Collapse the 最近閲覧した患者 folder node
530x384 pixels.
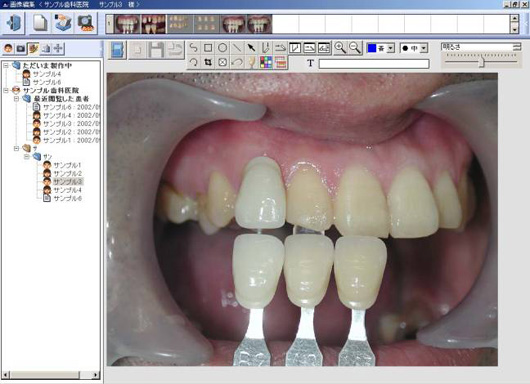coord(16,99)
